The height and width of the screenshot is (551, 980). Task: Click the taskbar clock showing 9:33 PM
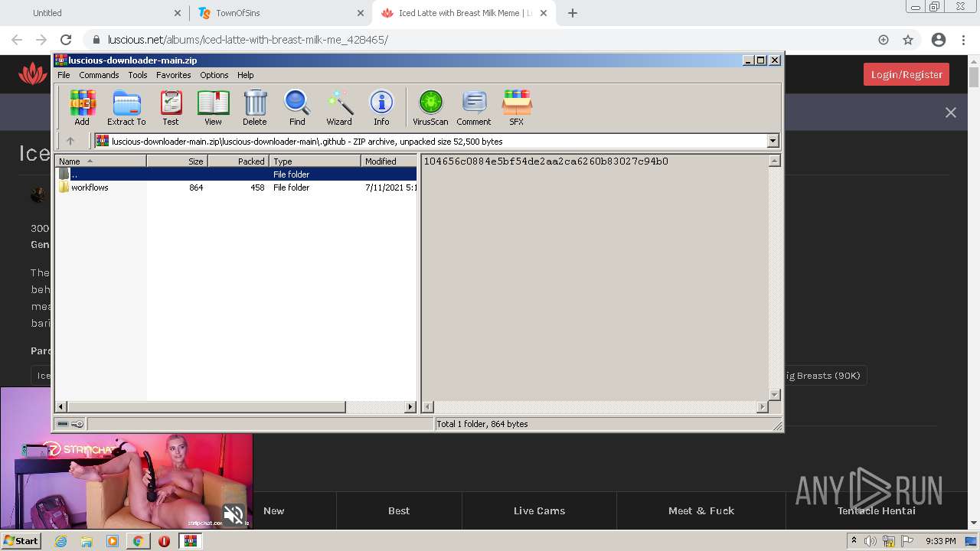click(940, 541)
